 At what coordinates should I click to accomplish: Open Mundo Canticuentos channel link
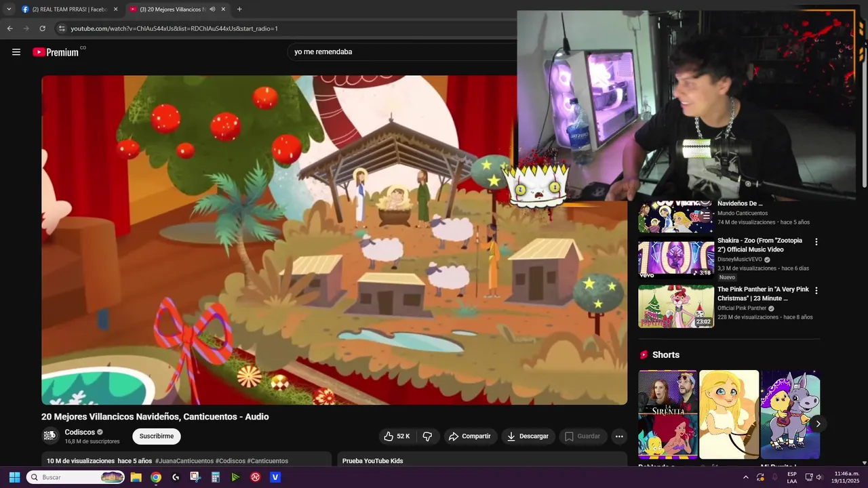coord(743,213)
